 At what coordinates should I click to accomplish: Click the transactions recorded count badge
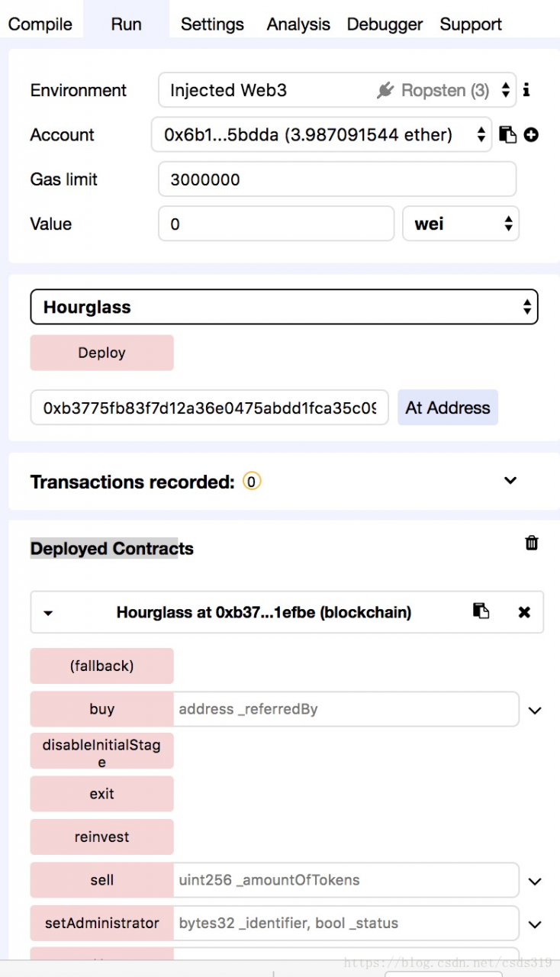[x=252, y=482]
